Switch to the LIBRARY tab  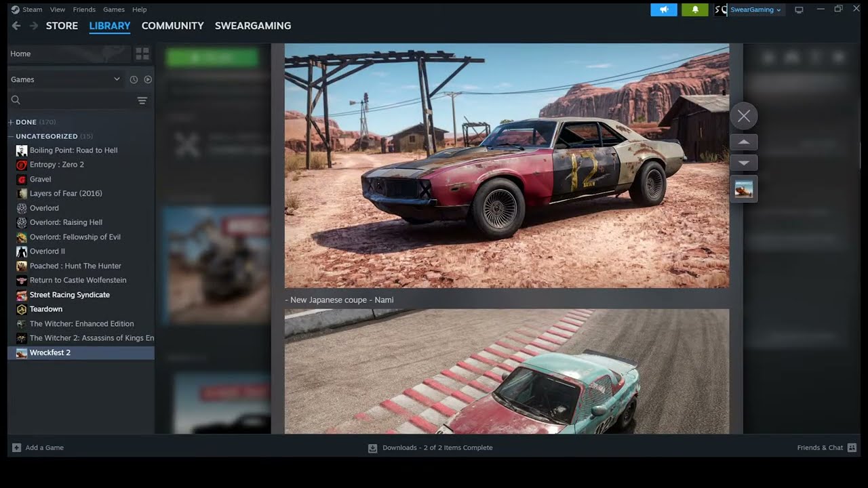pyautogui.click(x=109, y=26)
